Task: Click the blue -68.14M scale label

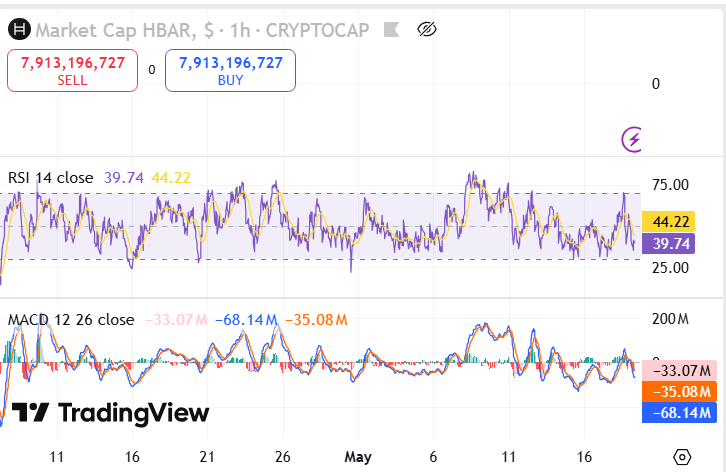Action: (x=679, y=413)
